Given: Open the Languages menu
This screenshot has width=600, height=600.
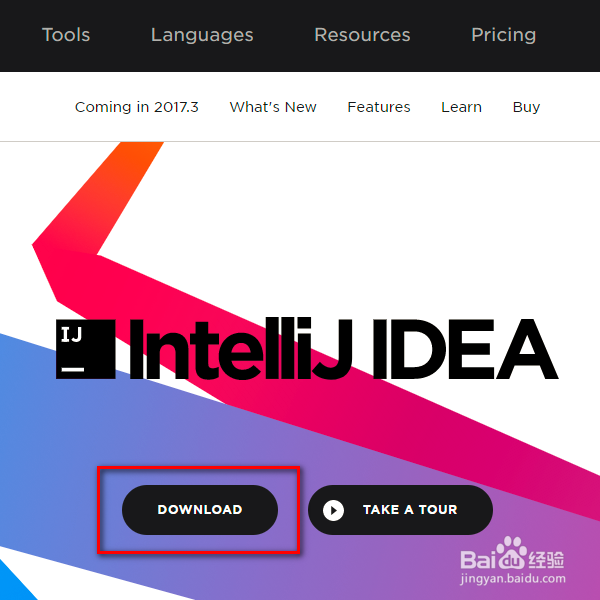Looking at the screenshot, I should click(x=202, y=35).
